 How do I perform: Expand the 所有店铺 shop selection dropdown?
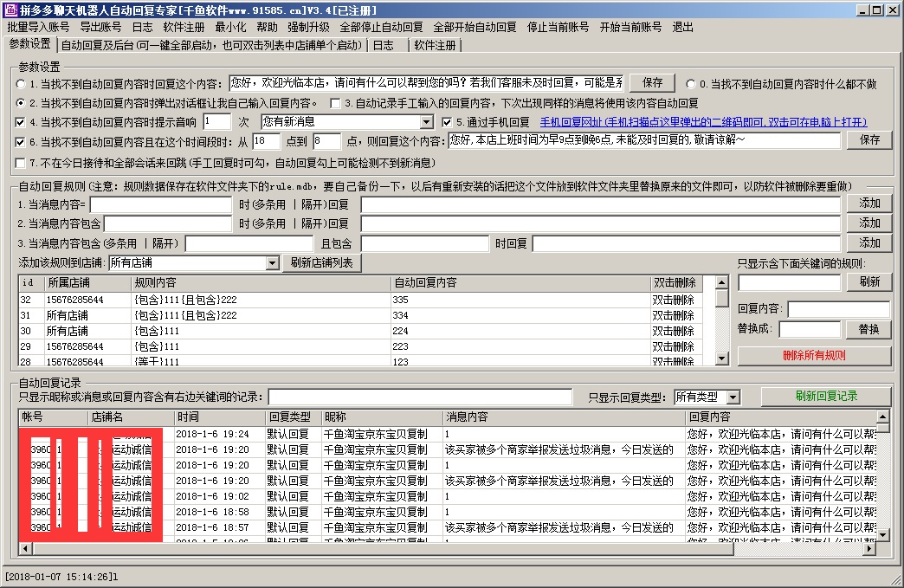272,262
